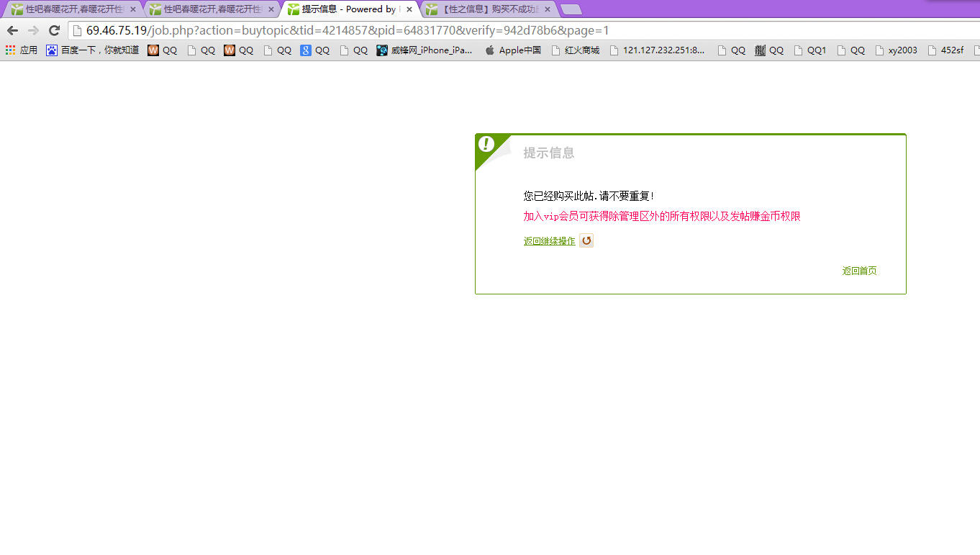Close the 【性之信息】 tab
This screenshot has height=555, width=980.
pyautogui.click(x=548, y=9)
